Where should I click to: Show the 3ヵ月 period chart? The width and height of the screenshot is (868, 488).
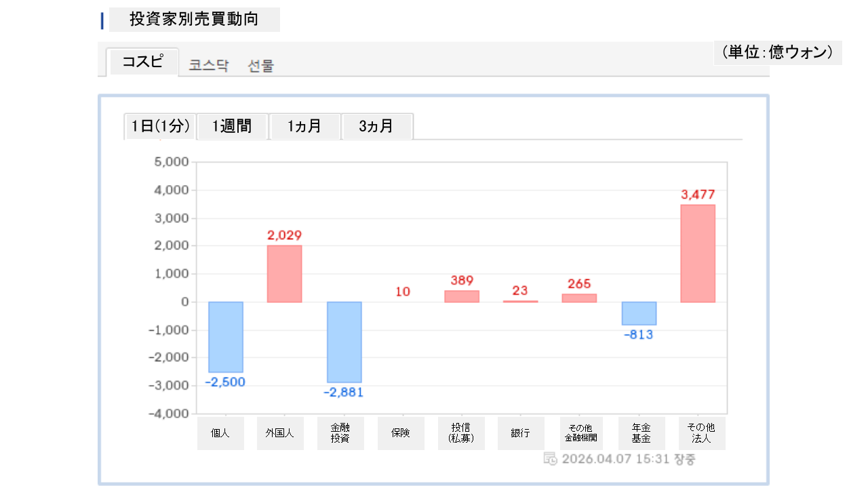pos(376,126)
